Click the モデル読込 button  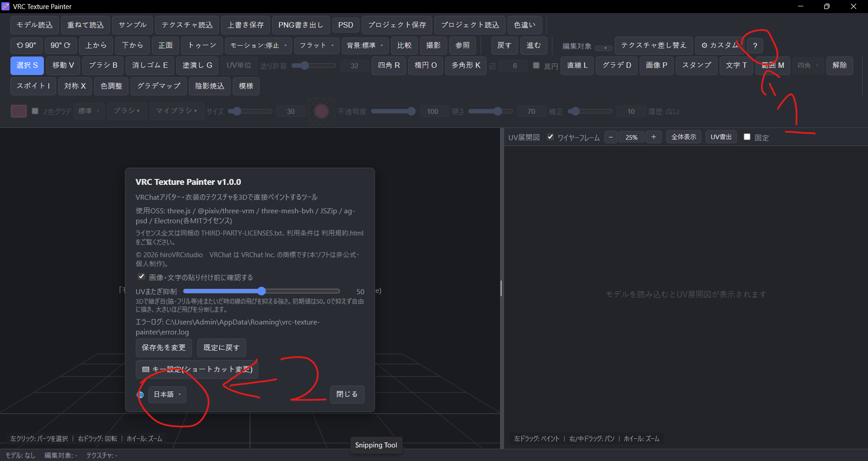tap(35, 25)
